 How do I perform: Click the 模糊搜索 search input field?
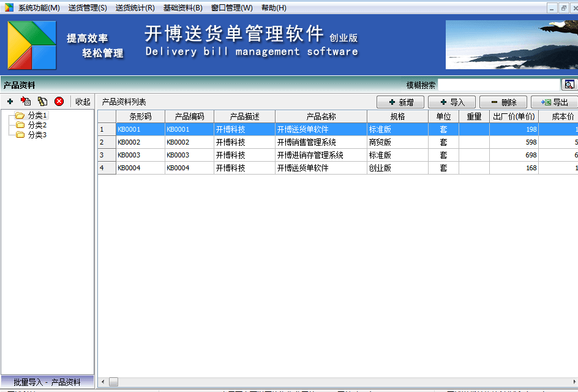pos(498,85)
